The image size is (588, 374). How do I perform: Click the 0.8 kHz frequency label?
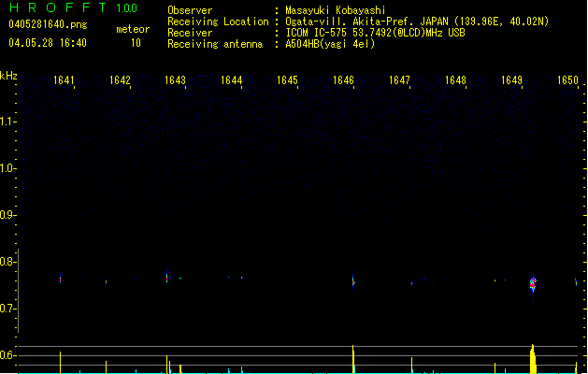[7, 262]
